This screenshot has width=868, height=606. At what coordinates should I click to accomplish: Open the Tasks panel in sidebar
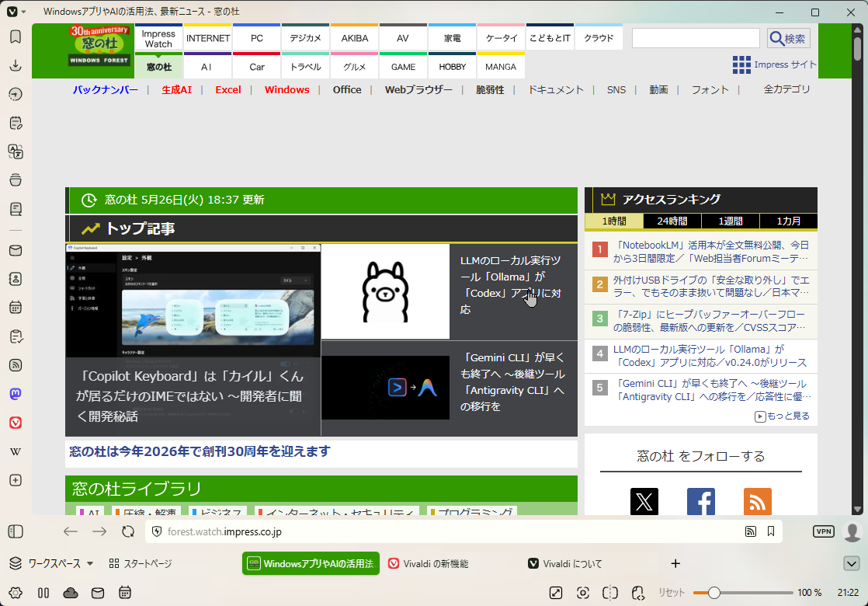16,336
